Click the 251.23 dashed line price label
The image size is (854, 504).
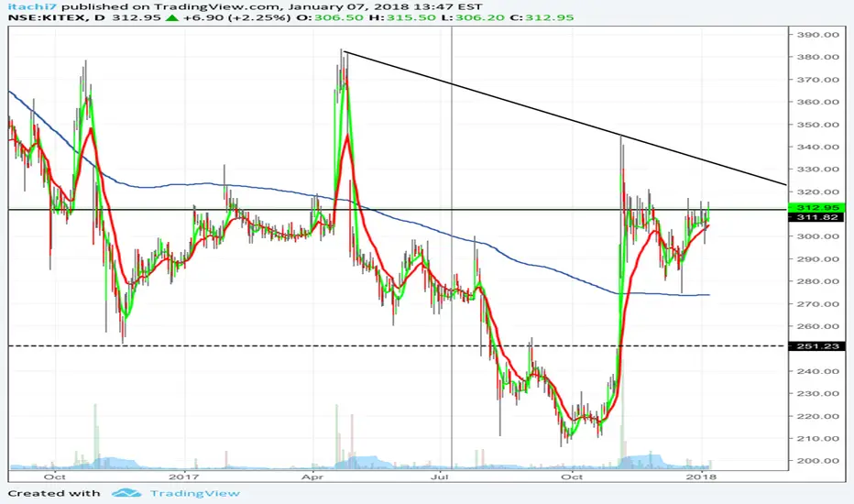tap(817, 346)
